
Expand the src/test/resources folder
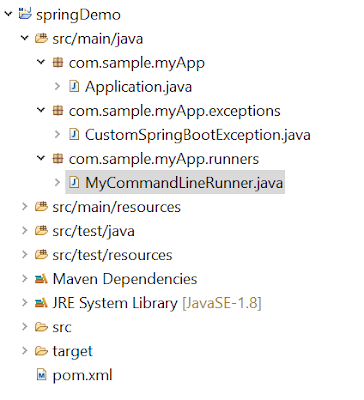(25, 255)
